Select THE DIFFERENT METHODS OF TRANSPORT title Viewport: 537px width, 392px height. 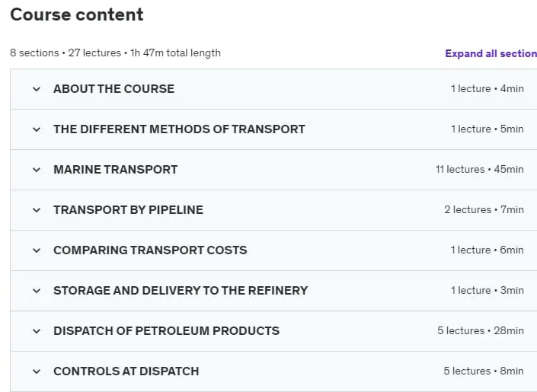(179, 129)
